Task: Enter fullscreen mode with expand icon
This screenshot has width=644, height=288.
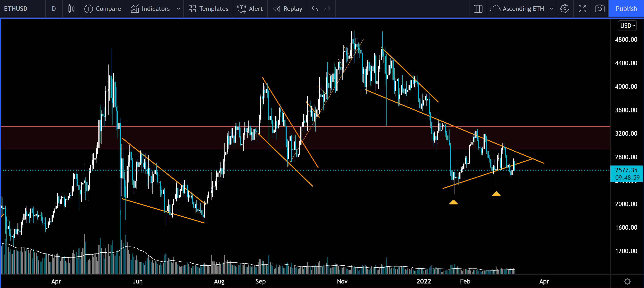Action: coord(582,9)
